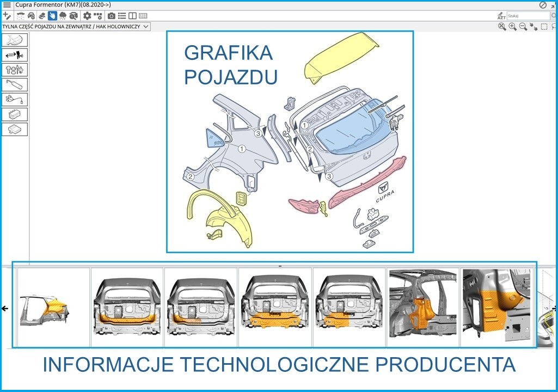Select the sealant tube sidebar button
Image resolution: width=558 pixels, height=392 pixels.
(15, 84)
